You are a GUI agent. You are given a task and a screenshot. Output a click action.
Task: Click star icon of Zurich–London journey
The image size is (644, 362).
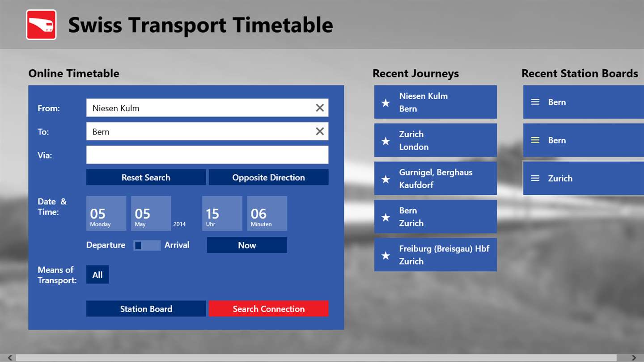click(386, 141)
